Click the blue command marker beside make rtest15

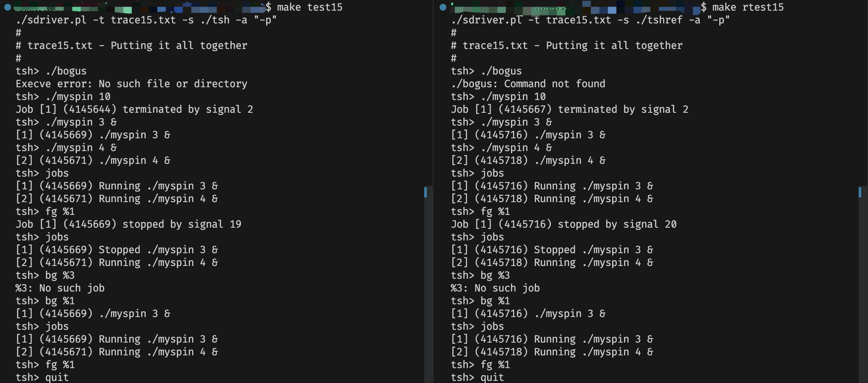(x=443, y=7)
